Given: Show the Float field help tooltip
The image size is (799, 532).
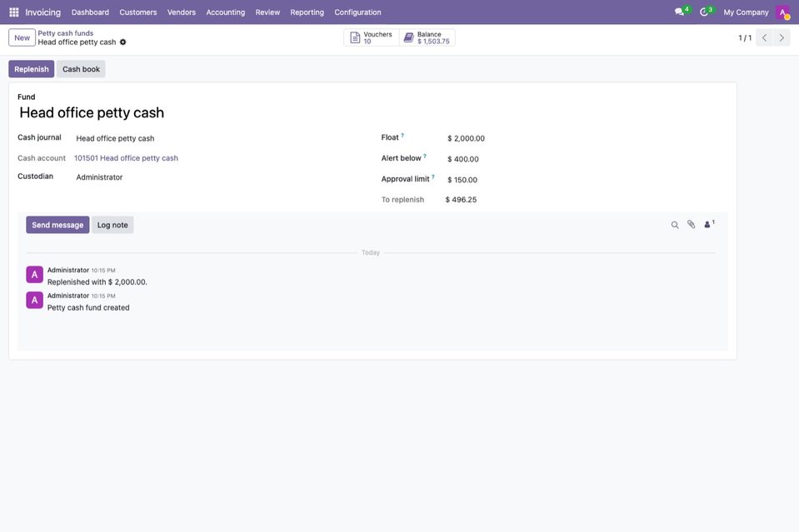Looking at the screenshot, I should coord(402,136).
